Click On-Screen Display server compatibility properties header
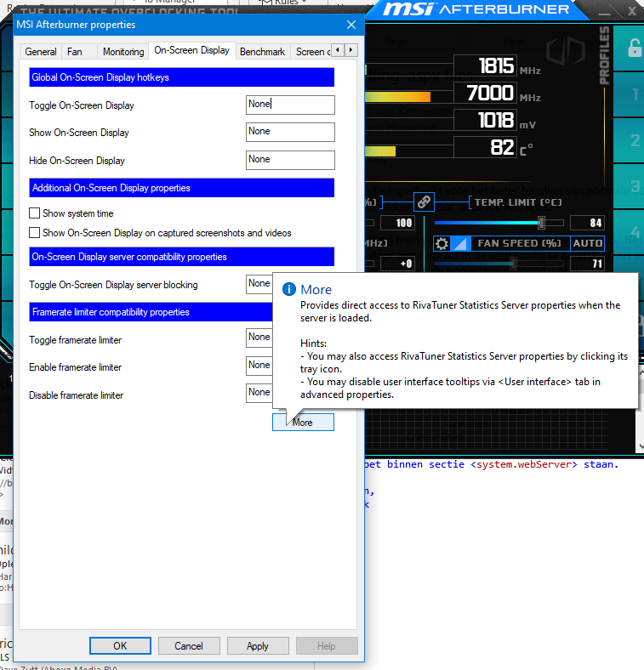Viewport: 644px width, 670px height. click(x=182, y=257)
